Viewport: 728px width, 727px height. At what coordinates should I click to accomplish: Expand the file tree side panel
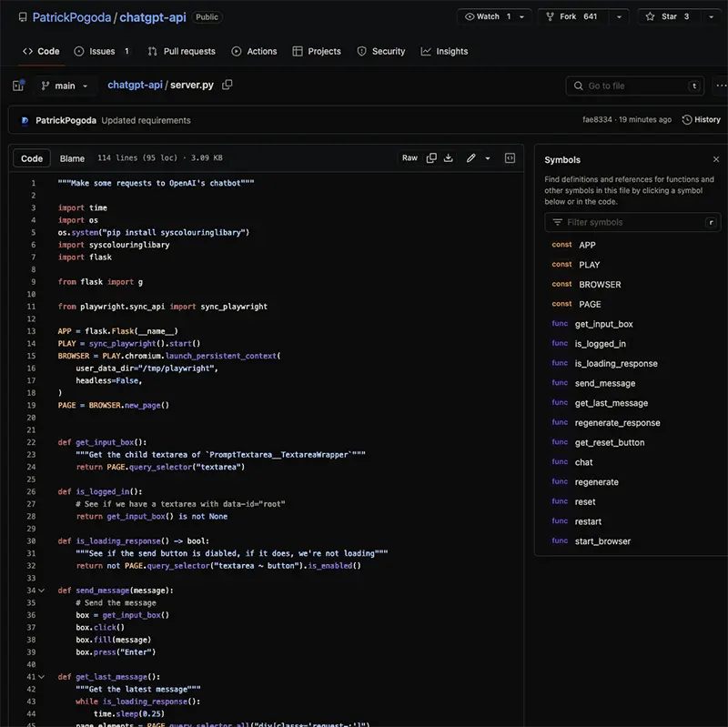(x=18, y=86)
